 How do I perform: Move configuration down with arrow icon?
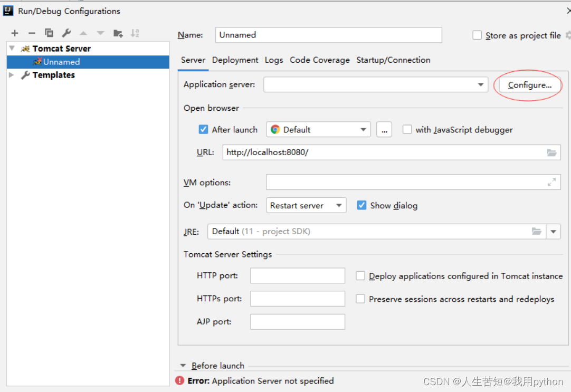(100, 33)
